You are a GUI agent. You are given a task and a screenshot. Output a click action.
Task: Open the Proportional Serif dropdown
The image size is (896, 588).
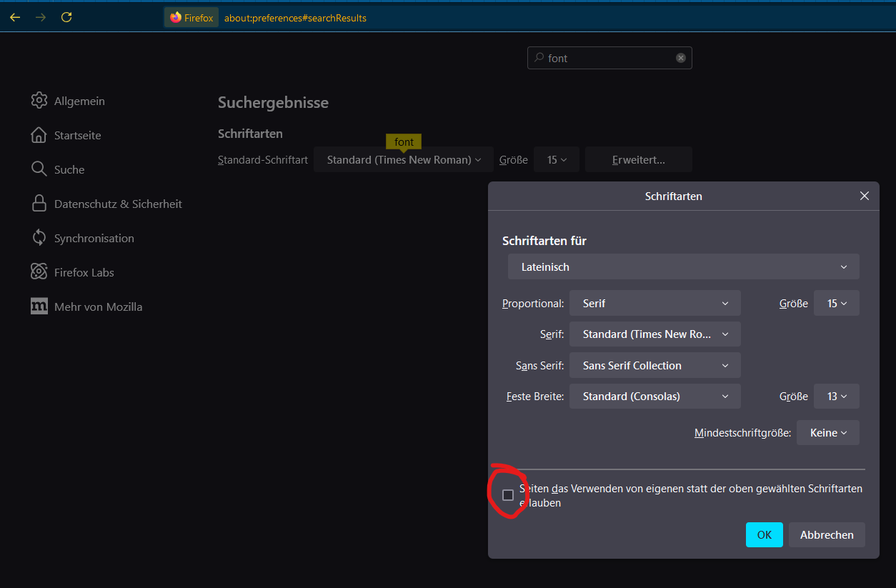[654, 304]
